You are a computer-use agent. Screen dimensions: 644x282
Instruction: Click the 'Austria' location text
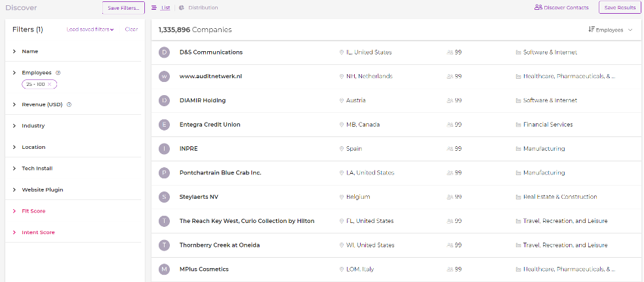[x=355, y=100]
